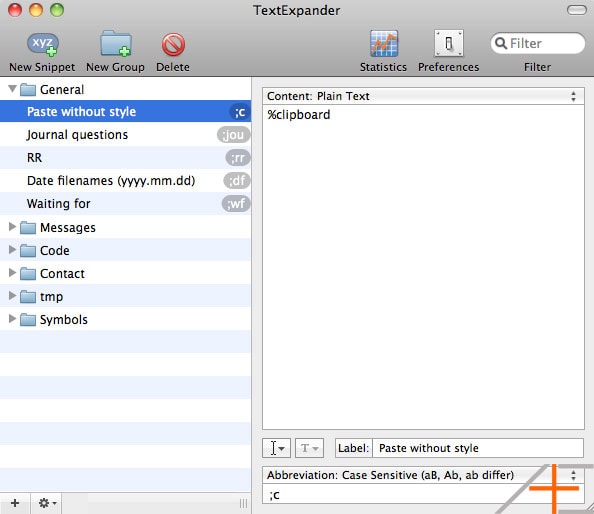
Task: Click the red Delete icon
Action: 173,45
